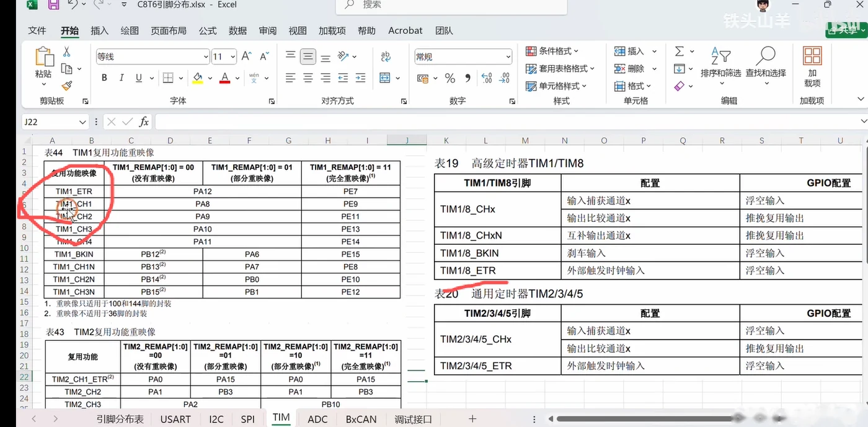
Task: Expand the Name Box dropdown beside J22
Action: point(82,122)
